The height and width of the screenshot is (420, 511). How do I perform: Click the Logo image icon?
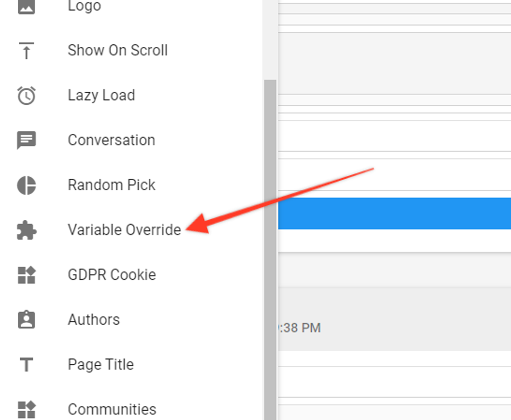pos(26,6)
